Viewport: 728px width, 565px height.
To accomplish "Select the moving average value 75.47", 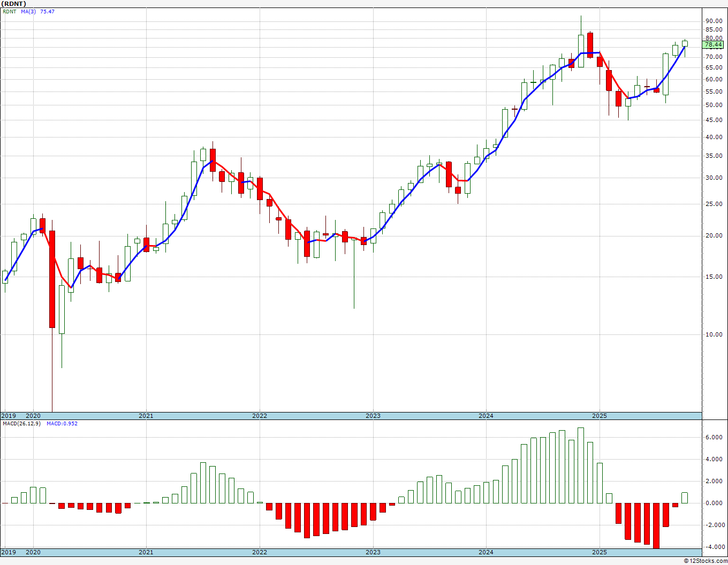I will (x=47, y=11).
